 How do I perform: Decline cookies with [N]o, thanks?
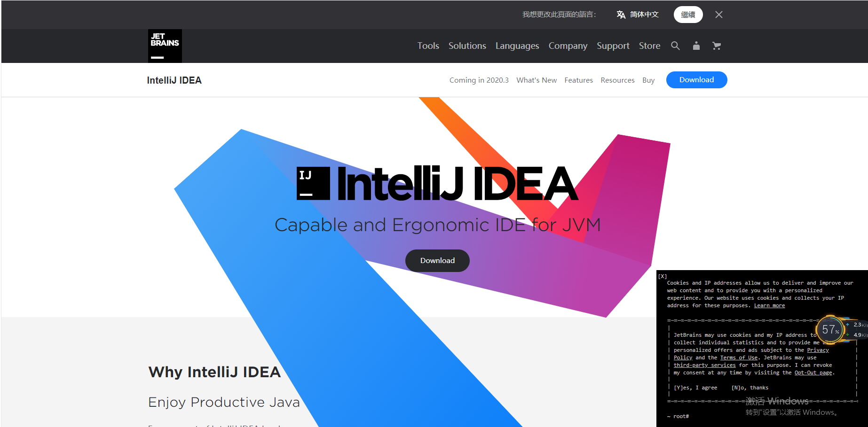click(750, 388)
